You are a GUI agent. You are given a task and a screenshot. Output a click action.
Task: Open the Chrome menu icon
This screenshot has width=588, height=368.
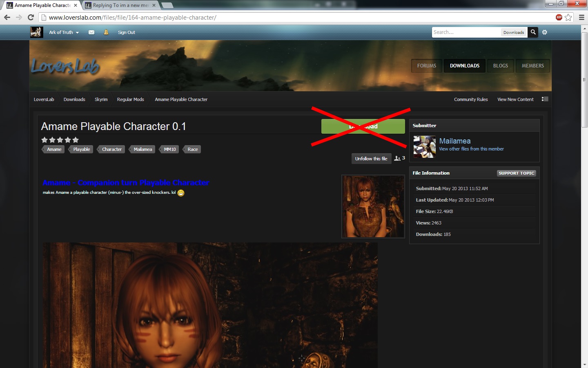581,17
